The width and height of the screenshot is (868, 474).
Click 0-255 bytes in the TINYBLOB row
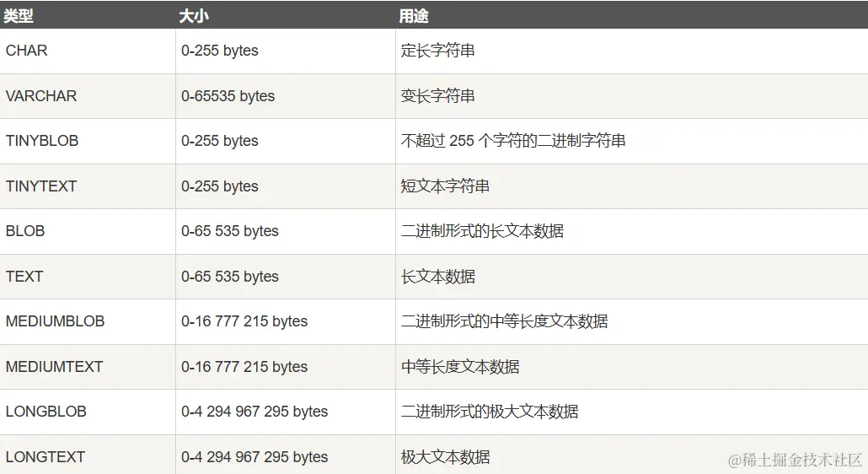pyautogui.click(x=220, y=141)
